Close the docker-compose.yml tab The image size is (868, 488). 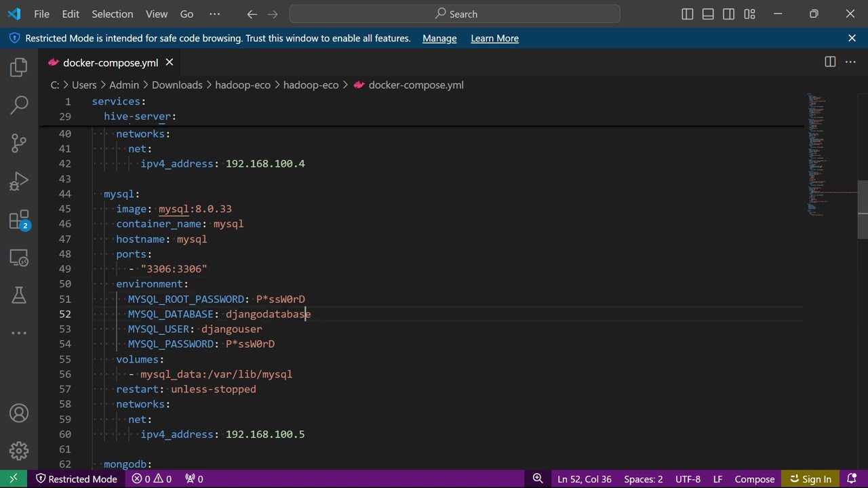(170, 62)
